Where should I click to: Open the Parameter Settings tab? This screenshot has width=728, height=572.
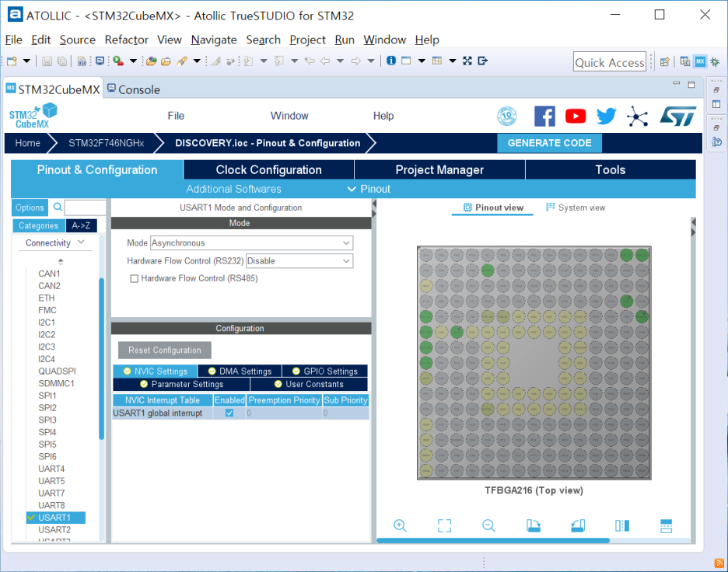point(181,384)
